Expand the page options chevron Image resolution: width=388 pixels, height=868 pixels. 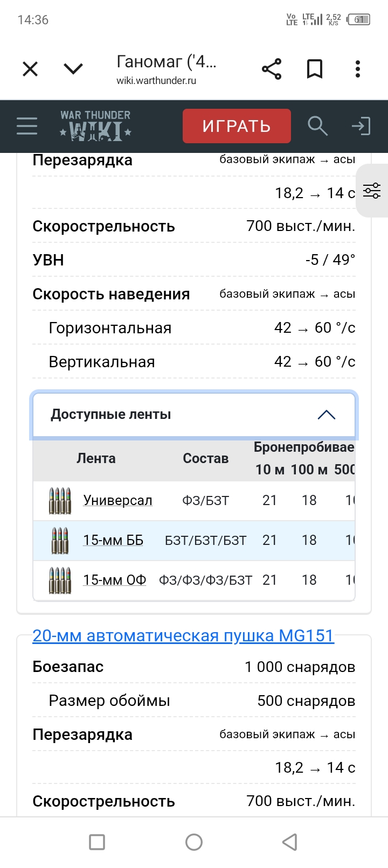(73, 69)
